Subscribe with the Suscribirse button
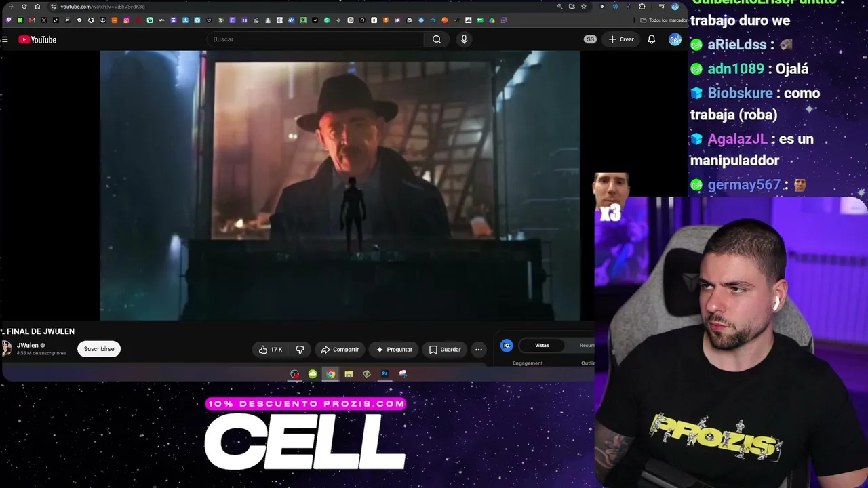Image resolution: width=868 pixels, height=488 pixels. coord(99,349)
